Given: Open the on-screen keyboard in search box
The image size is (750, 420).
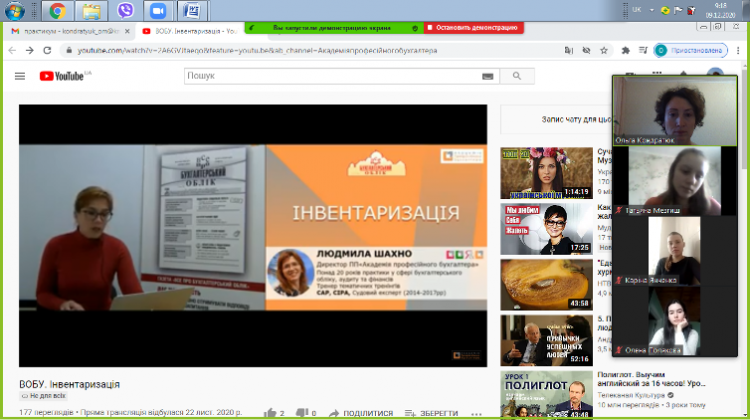Looking at the screenshot, I should pyautogui.click(x=487, y=76).
